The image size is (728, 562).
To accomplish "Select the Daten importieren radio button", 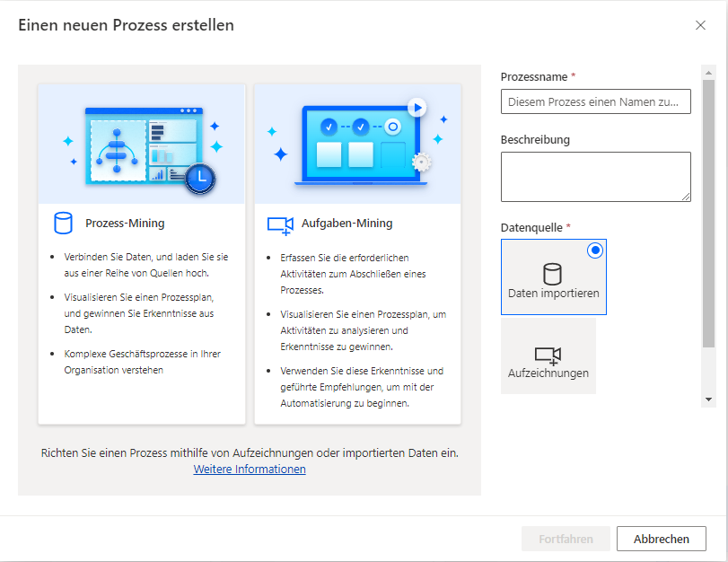I will [x=594, y=251].
